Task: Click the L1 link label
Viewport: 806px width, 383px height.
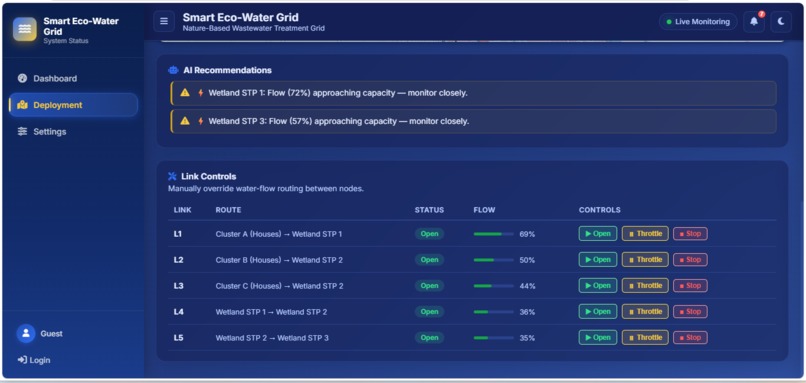Action: (178, 234)
